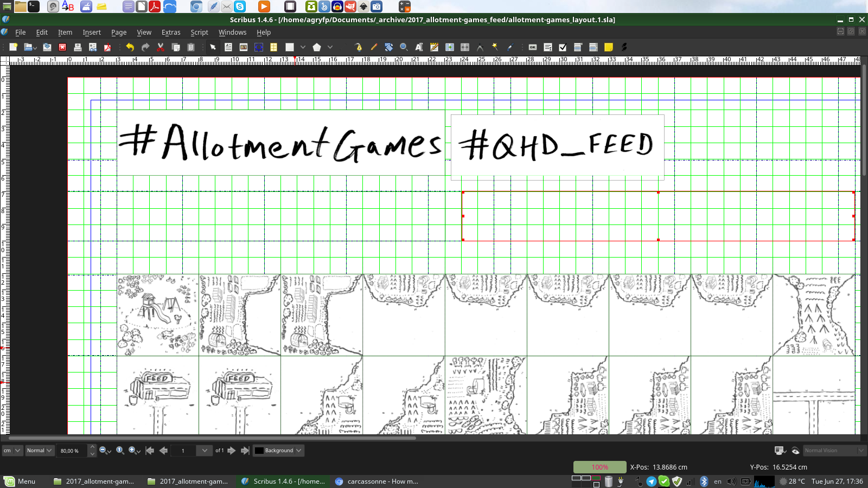Screen dimensions: 868x488
Task: Export as PDF toolbar icon
Action: click(x=107, y=47)
